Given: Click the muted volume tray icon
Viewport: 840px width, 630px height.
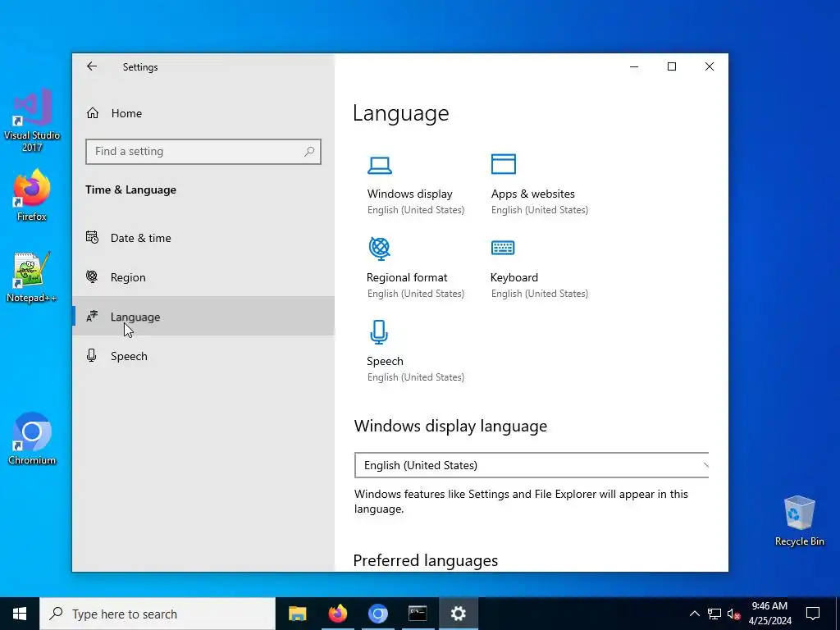Looking at the screenshot, I should tap(733, 614).
